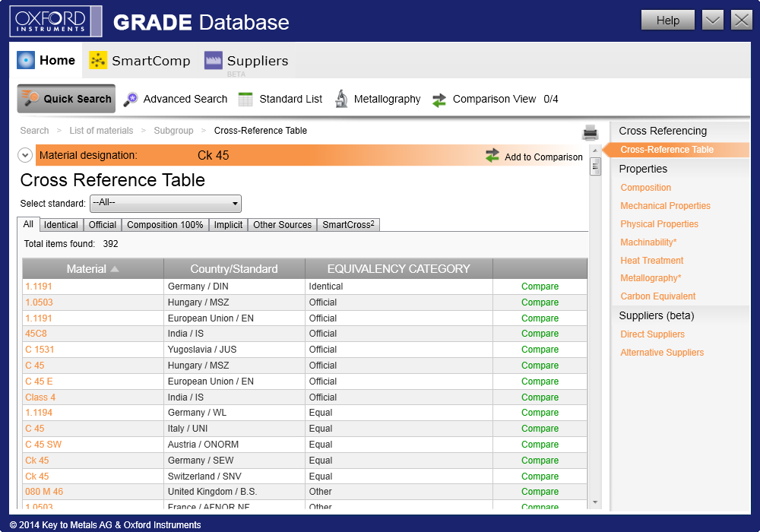Select the Composition 100% tab
Viewport: 760px width, 532px height.
(x=165, y=225)
